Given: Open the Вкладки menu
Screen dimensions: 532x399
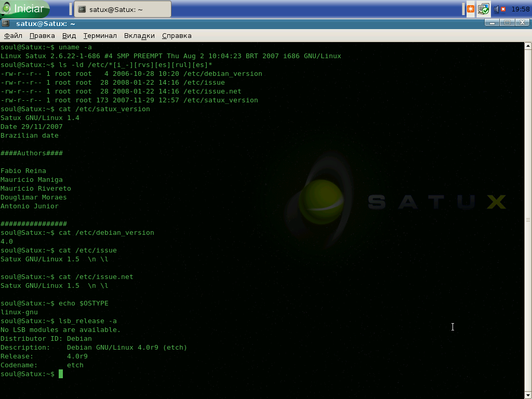Looking at the screenshot, I should coord(139,36).
